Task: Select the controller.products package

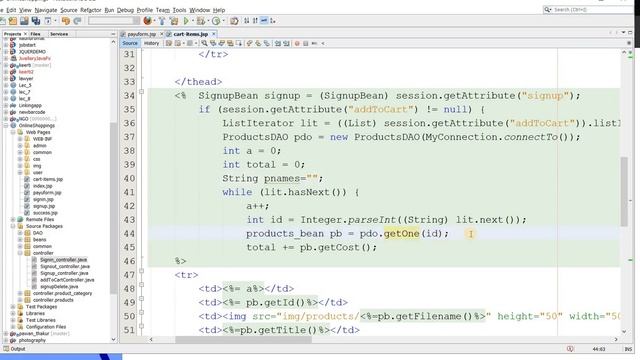Action: point(53,300)
